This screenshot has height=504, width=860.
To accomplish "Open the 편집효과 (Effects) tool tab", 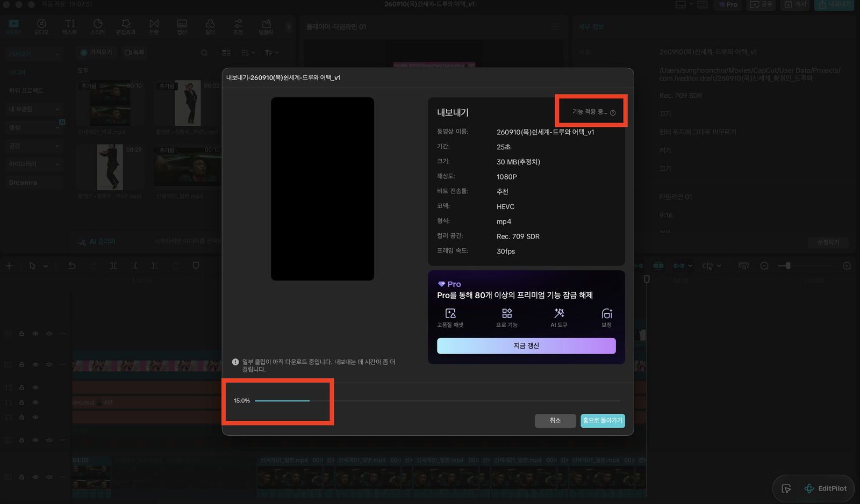I will coord(126,27).
